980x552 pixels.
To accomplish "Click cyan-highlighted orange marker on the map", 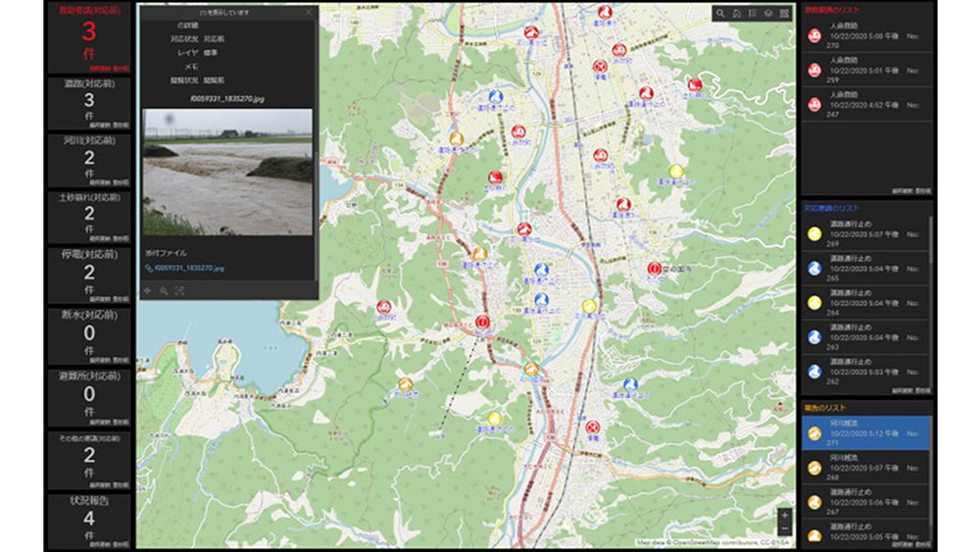I will 530,369.
